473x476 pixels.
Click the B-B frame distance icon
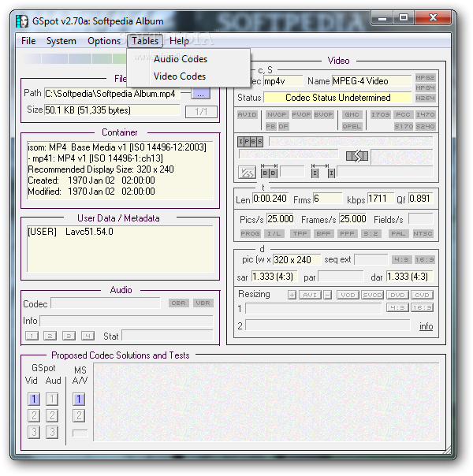point(269,171)
